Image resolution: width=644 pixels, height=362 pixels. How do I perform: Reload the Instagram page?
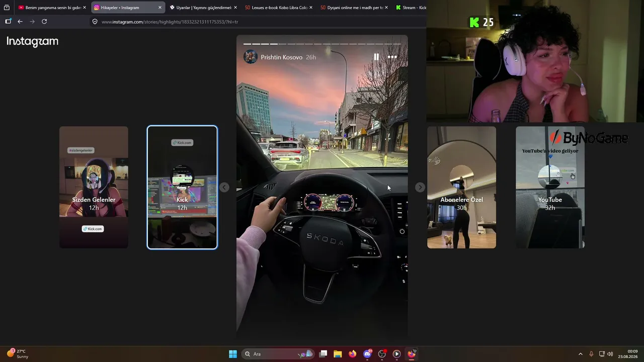click(44, 22)
